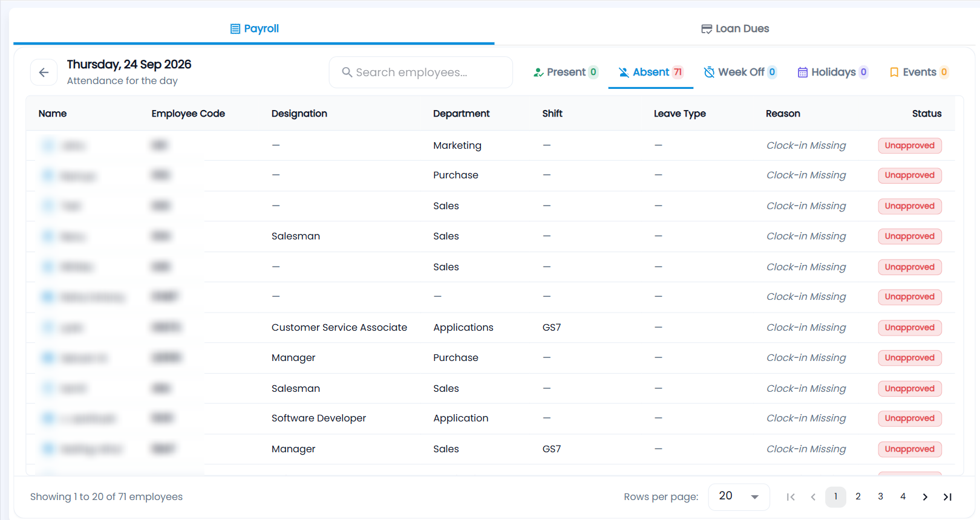Select Customer Service Associate designation cell

(339, 328)
